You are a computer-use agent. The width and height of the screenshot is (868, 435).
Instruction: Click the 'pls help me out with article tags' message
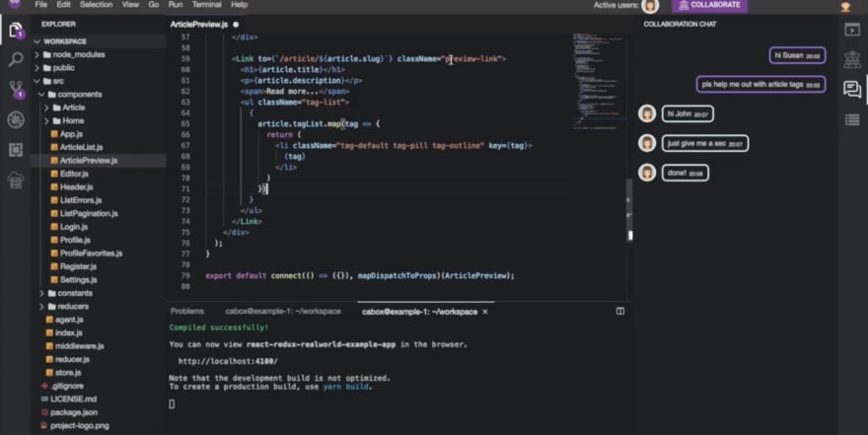(760, 84)
